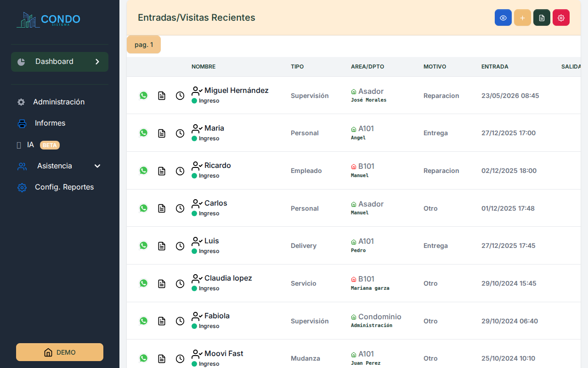Click Mudanza type in Moovi Fast row
The height and width of the screenshot is (368, 588).
pos(305,358)
